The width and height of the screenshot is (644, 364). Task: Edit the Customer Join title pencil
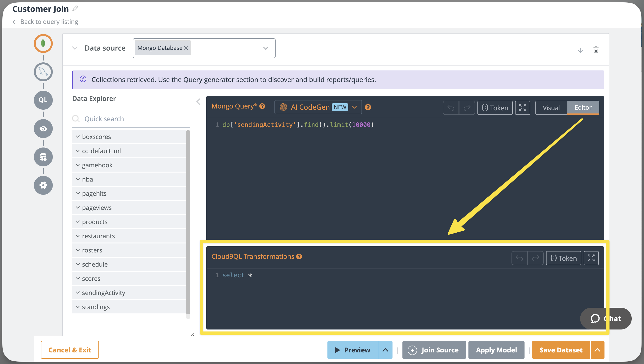(75, 9)
